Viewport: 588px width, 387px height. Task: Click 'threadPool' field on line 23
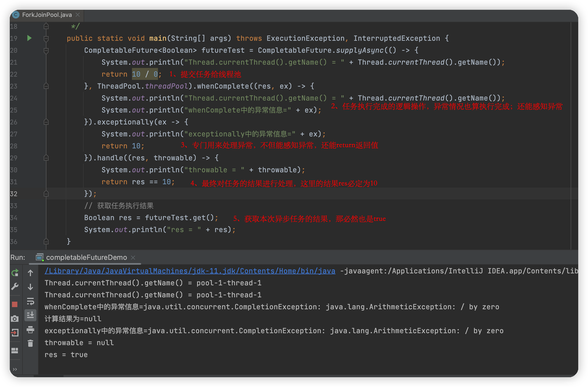click(x=167, y=86)
